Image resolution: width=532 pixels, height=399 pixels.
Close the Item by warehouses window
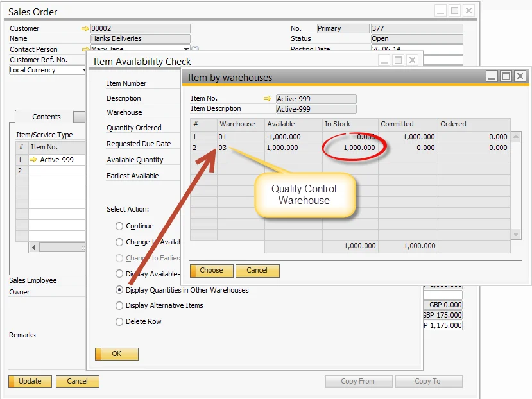click(520, 76)
